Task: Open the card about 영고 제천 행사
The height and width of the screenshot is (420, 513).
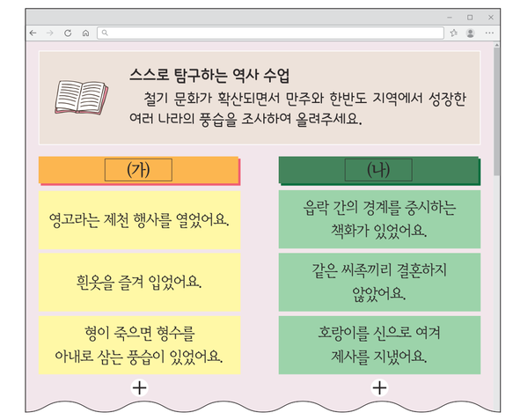Action: 139,220
